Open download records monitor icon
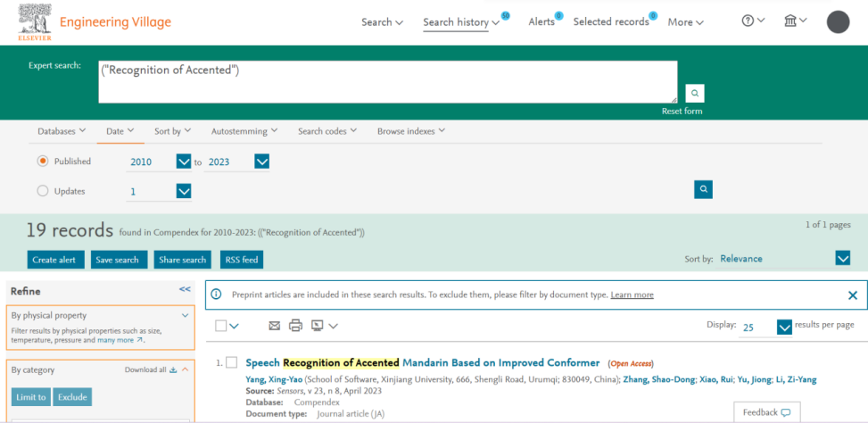The height and width of the screenshot is (423, 868). [318, 326]
